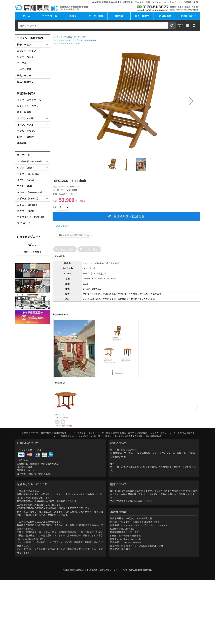Click 見積リストを見る button
The image size is (215, 644).
tap(32, 251)
